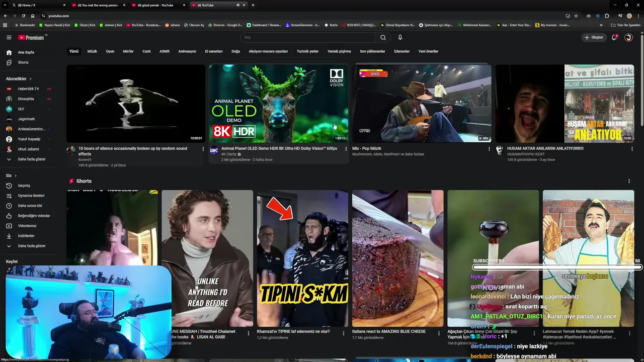Open the HaberTürk TV subscription

[x=28, y=89]
